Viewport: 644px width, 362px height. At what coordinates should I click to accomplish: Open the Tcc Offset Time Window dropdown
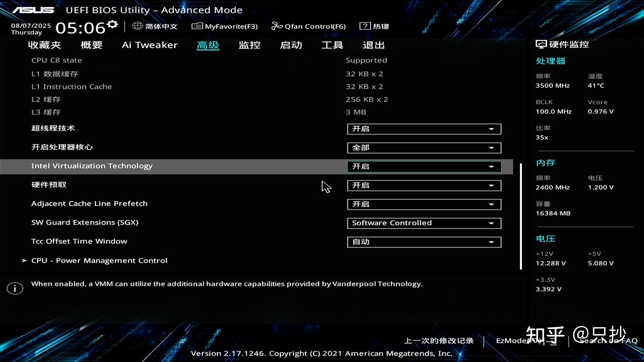click(423, 242)
